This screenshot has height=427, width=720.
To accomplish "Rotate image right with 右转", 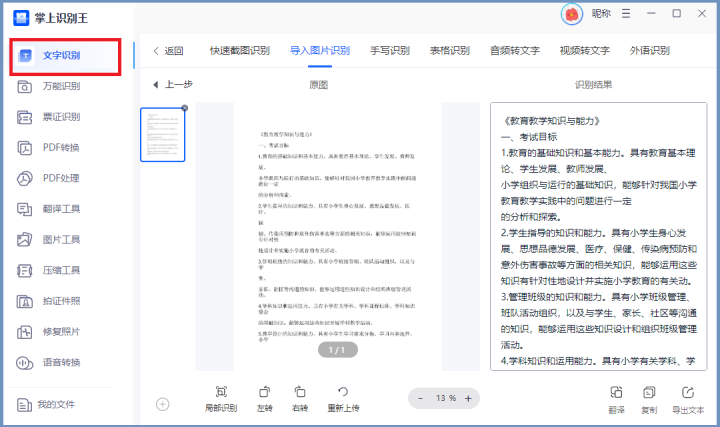I will pyautogui.click(x=299, y=399).
